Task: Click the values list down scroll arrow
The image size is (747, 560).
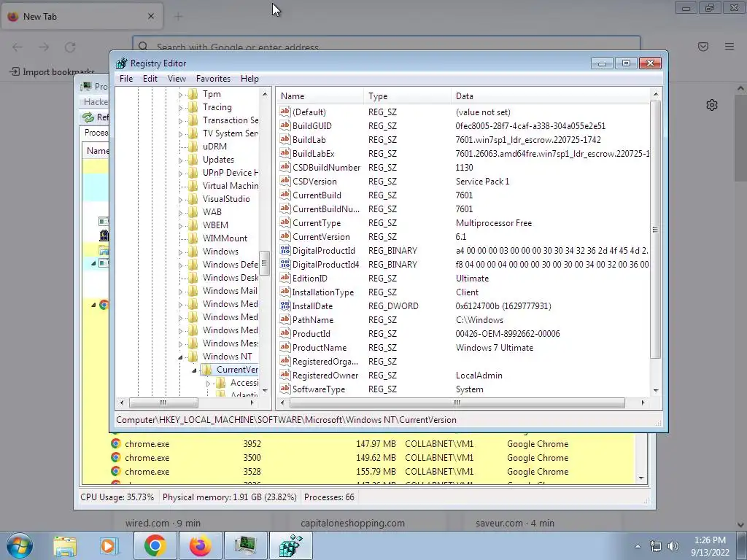Action: click(656, 390)
